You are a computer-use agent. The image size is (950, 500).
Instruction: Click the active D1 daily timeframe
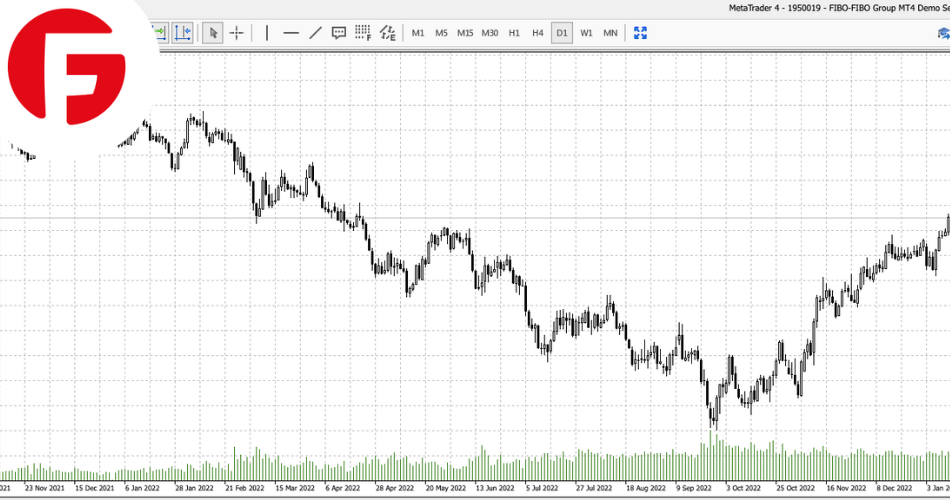[x=562, y=33]
